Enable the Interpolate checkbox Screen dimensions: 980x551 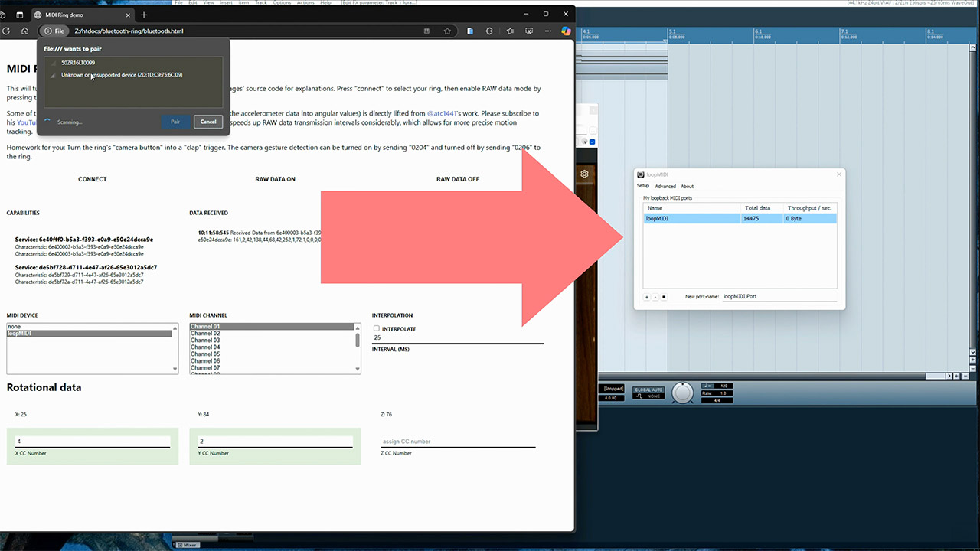[377, 329]
